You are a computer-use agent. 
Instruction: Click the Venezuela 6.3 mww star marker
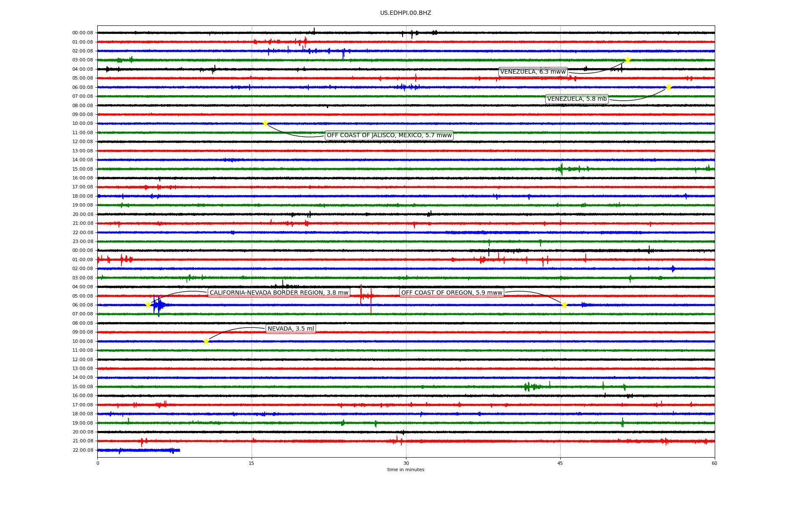coord(628,60)
